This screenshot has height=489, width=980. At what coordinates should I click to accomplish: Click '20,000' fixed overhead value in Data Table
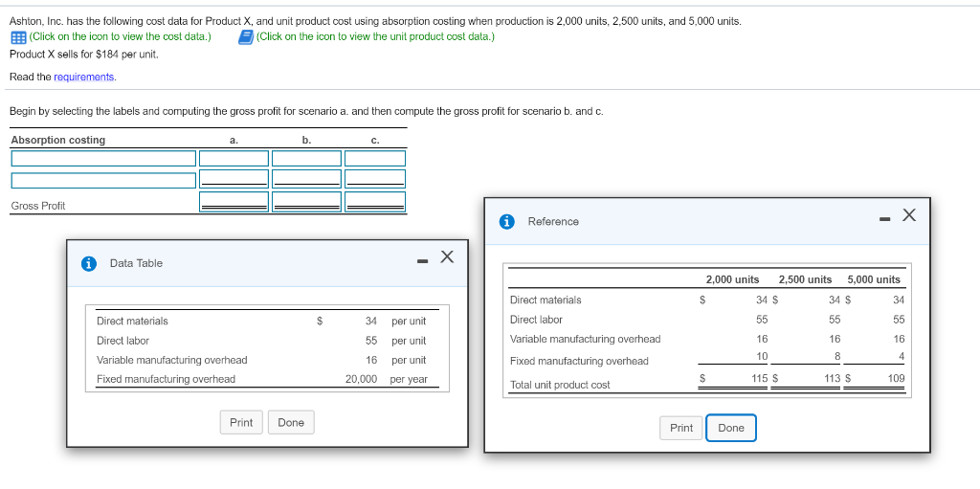[x=361, y=379]
